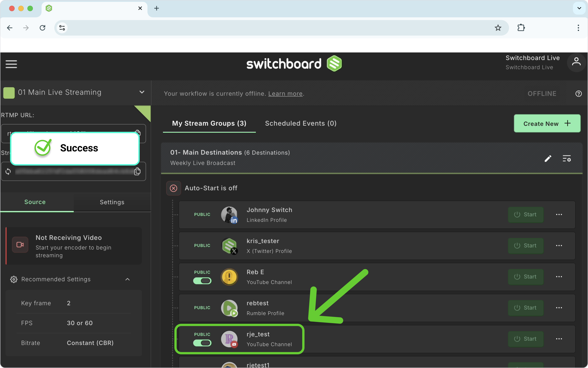The width and height of the screenshot is (588, 368).
Task: Click Reb E YouTube warning avatar
Action: [229, 277]
